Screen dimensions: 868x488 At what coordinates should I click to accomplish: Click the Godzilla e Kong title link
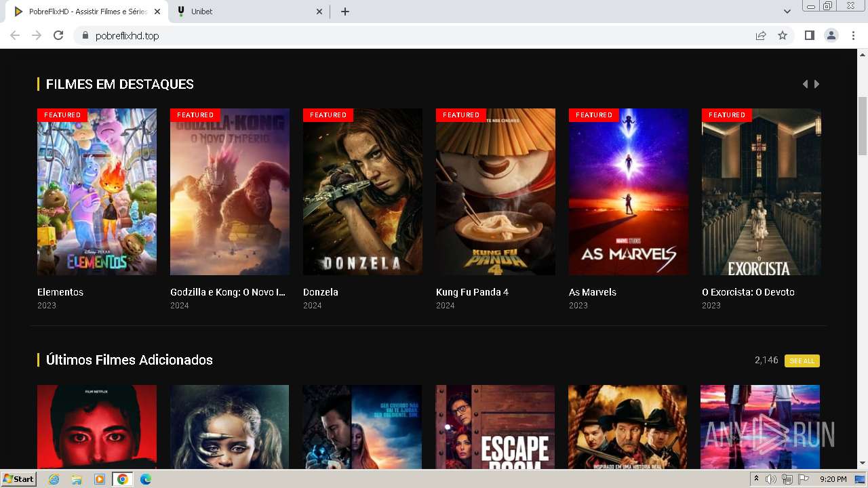pos(228,292)
